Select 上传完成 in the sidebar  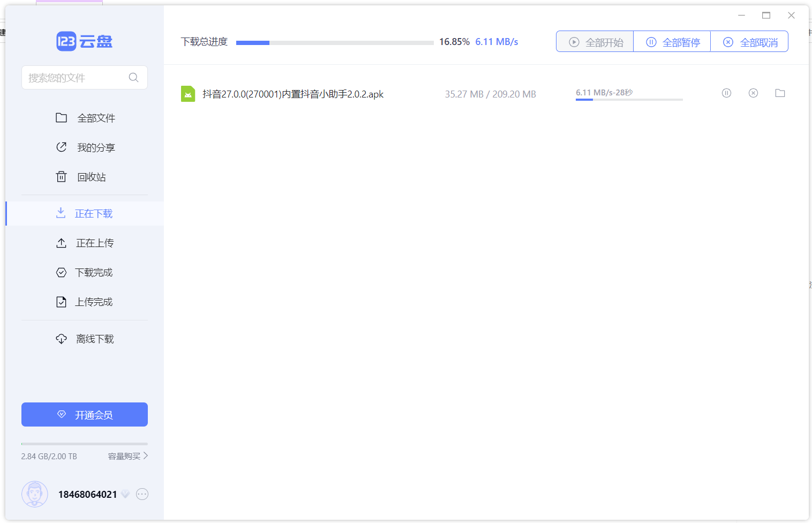[x=85, y=302]
